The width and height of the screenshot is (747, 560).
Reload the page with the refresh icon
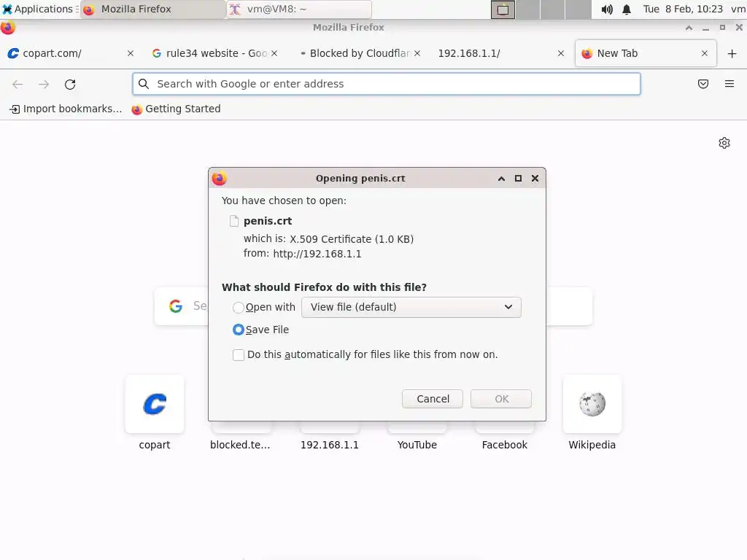(70, 85)
